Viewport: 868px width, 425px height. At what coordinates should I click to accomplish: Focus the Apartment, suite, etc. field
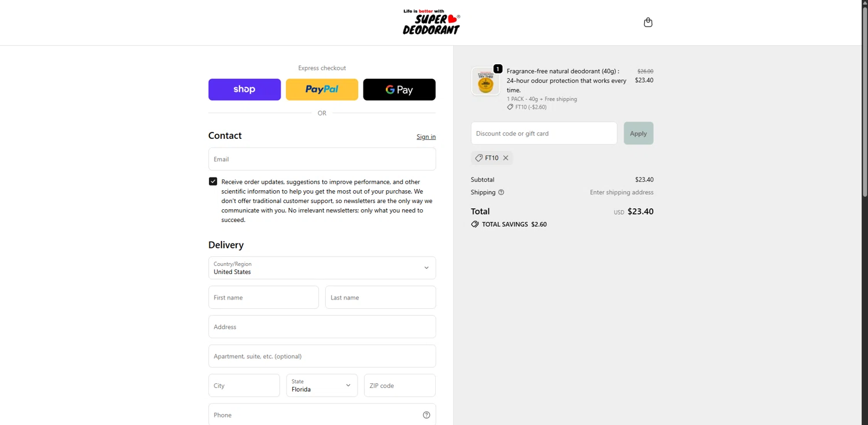(322, 356)
